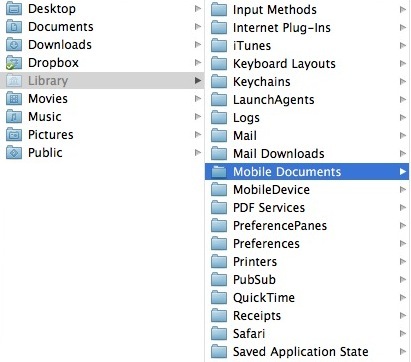Expand the Mobile Documents arrow
This screenshot has height=362, width=411.
(x=403, y=172)
